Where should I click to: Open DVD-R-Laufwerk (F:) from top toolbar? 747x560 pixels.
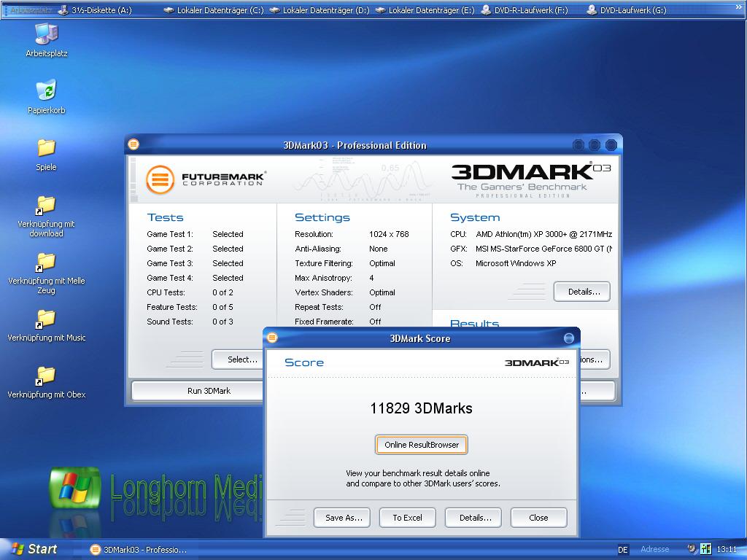click(525, 10)
